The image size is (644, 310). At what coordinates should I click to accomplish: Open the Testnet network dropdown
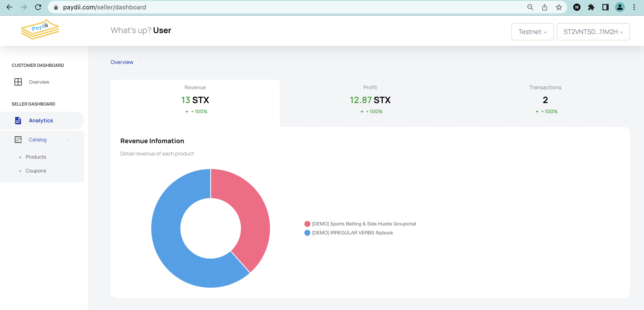click(532, 32)
